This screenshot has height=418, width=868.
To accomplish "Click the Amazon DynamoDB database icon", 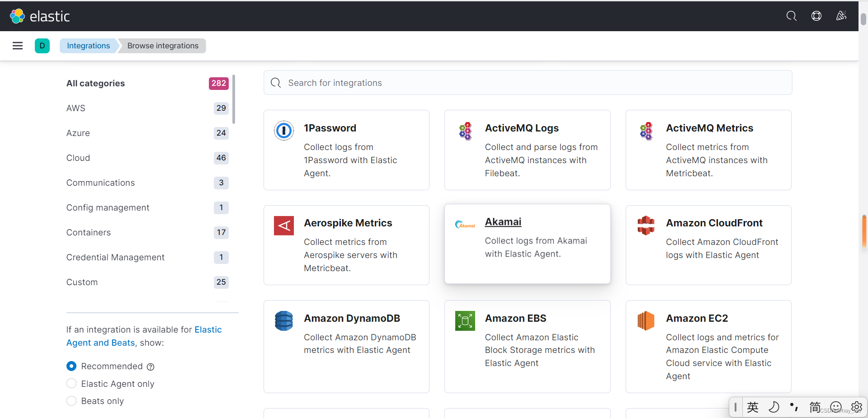I will tap(284, 321).
